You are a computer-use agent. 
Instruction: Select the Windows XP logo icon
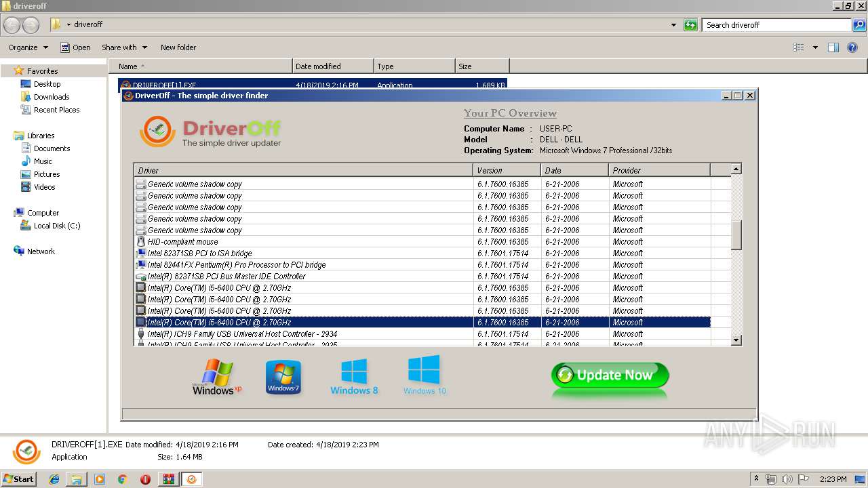click(x=217, y=377)
